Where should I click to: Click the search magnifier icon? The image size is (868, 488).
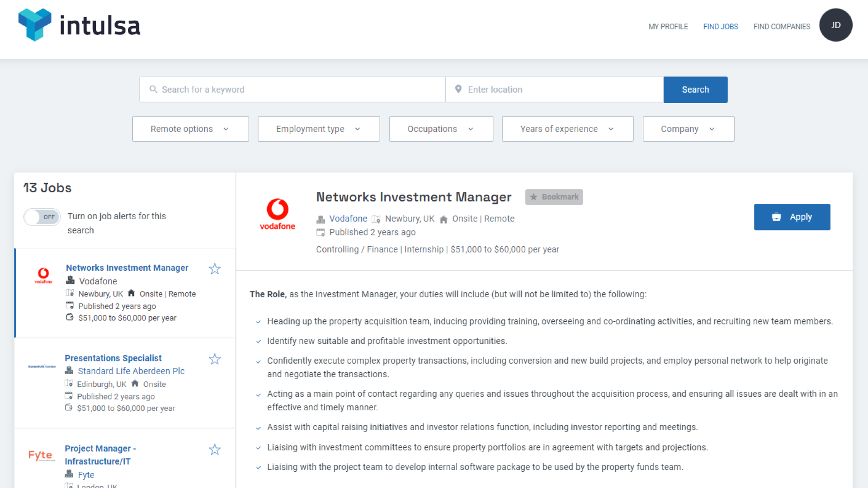point(153,89)
